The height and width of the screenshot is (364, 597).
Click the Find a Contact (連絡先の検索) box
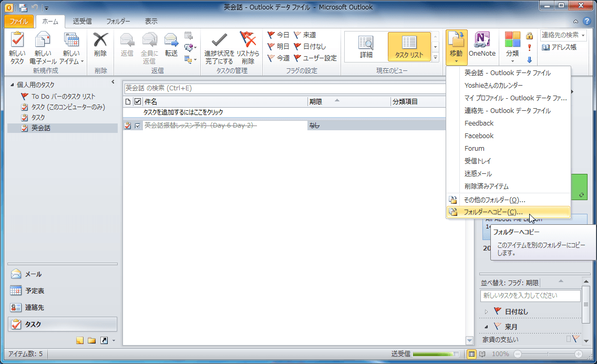click(x=563, y=35)
